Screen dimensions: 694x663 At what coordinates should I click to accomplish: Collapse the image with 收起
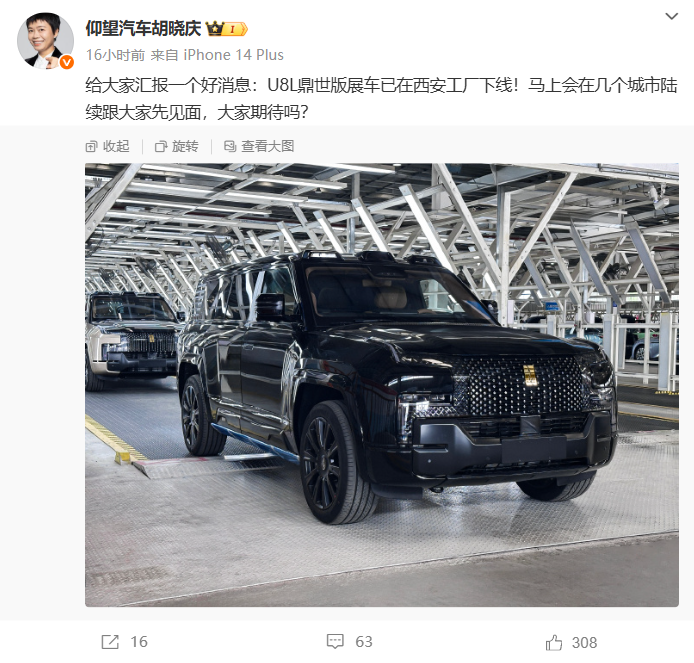click(107, 146)
